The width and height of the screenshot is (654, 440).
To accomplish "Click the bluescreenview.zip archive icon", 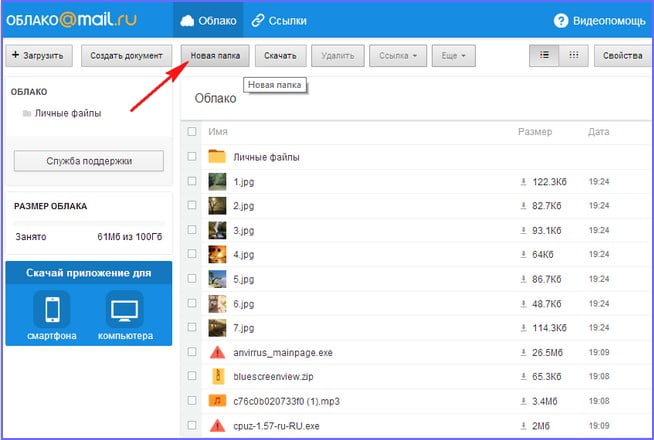I will pyautogui.click(x=217, y=376).
